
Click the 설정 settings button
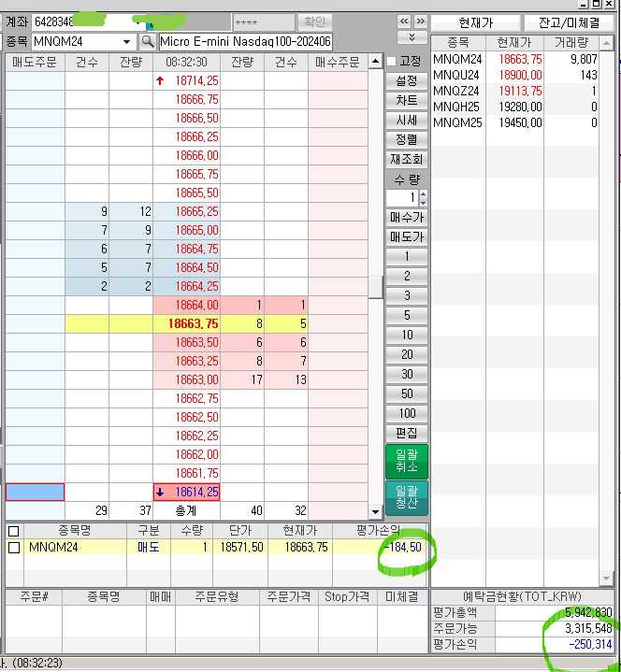(x=407, y=81)
